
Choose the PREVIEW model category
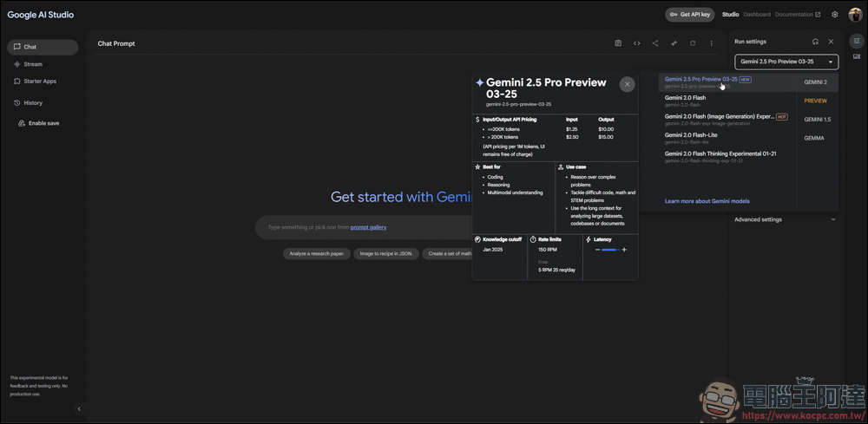[x=817, y=101]
